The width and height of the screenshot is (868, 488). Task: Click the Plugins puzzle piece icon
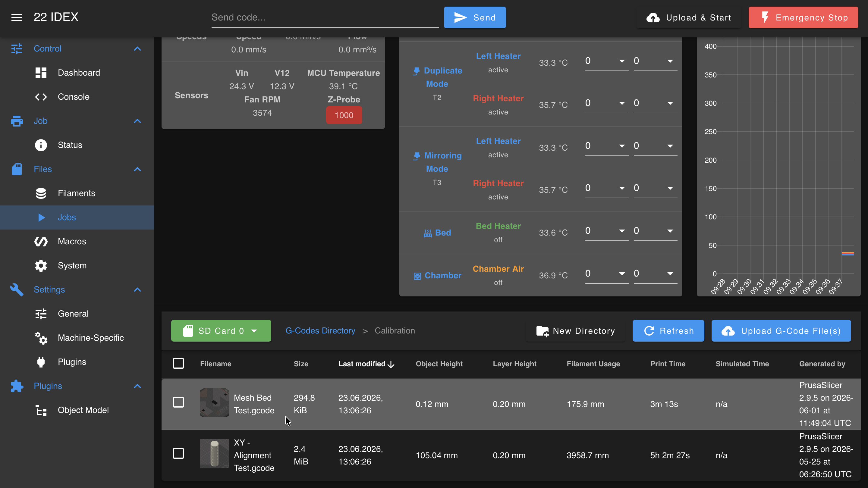pos(17,386)
